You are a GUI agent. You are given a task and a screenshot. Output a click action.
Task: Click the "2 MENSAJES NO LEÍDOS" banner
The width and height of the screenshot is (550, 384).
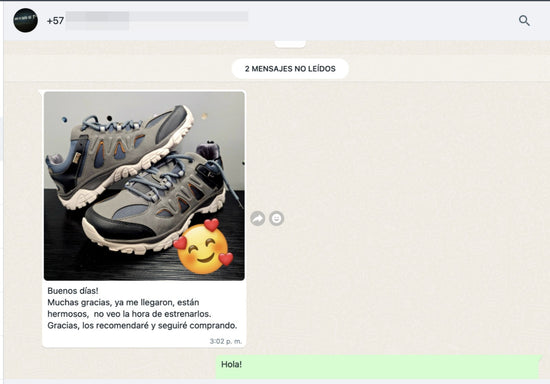tap(290, 69)
